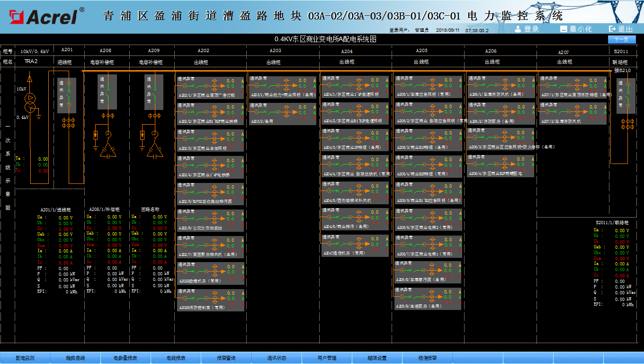The width and height of the screenshot is (644, 364).
Task: Click the 接B210 bus label
Action: pyautogui.click(x=623, y=71)
